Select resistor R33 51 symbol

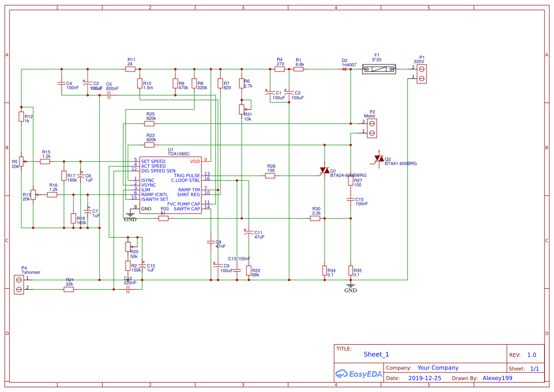163,218
